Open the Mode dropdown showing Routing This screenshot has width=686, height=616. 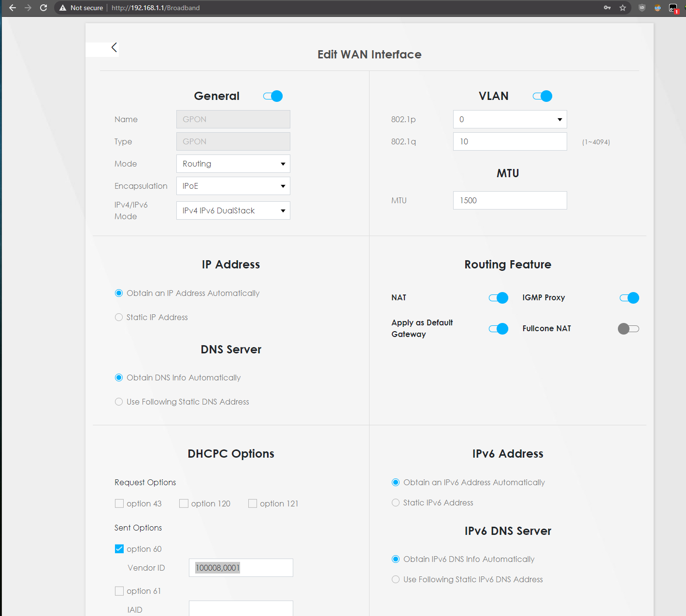point(233,164)
